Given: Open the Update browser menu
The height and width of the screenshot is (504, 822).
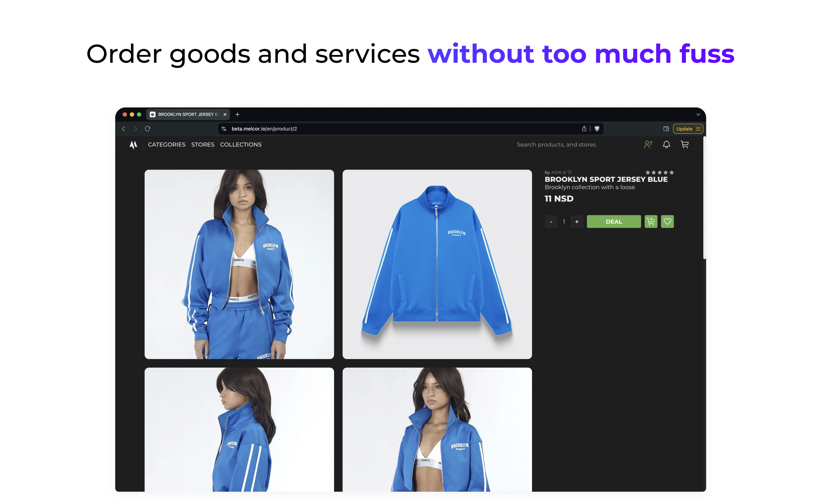Looking at the screenshot, I should point(688,129).
